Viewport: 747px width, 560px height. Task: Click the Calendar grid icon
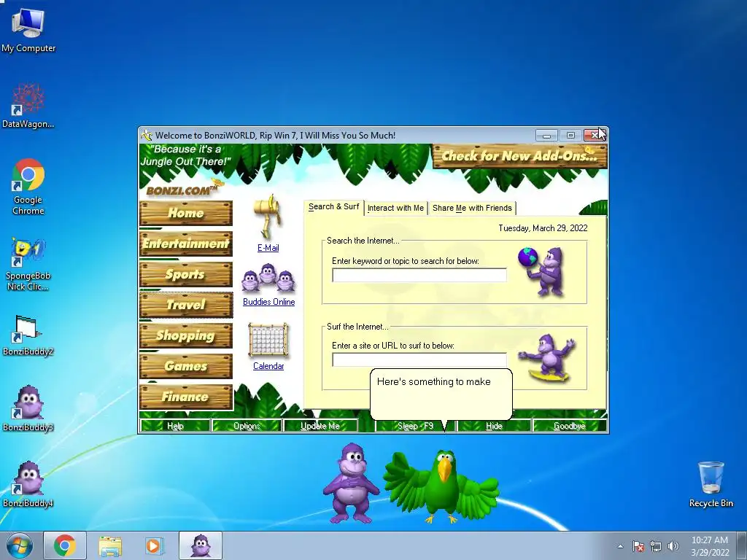coord(268,341)
